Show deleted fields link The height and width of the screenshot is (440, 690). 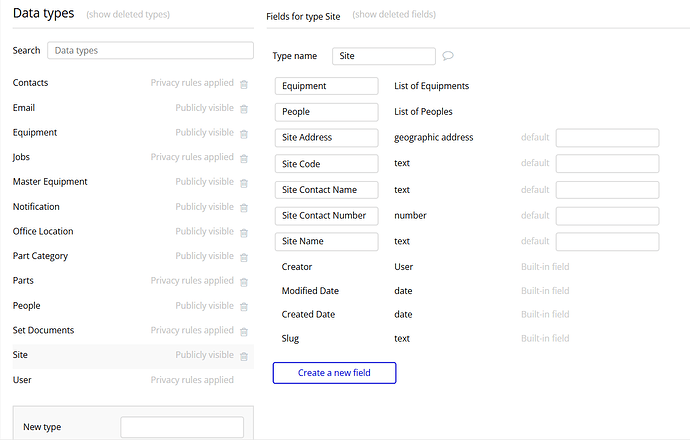pyautogui.click(x=394, y=15)
